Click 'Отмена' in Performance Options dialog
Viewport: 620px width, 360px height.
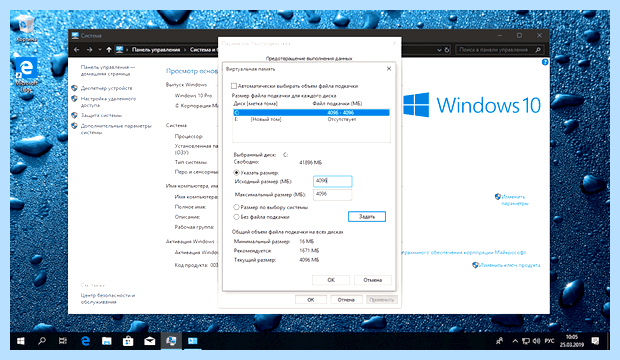pyautogui.click(x=346, y=300)
